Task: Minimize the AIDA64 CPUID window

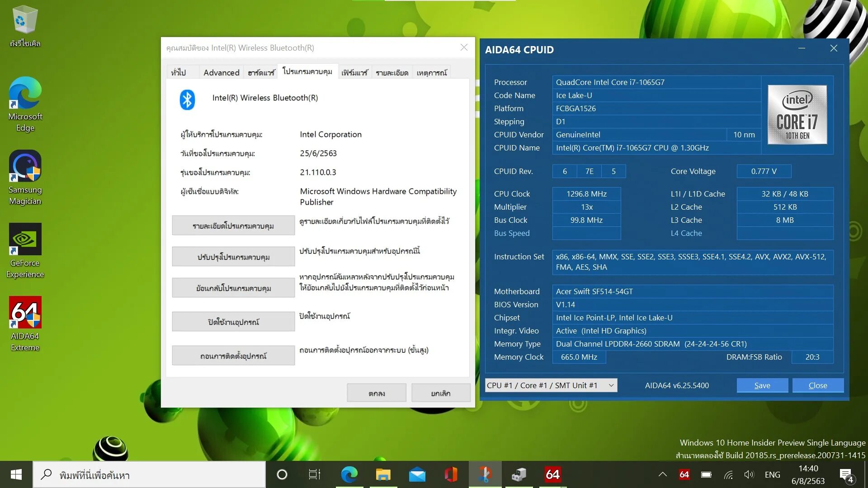Action: (802, 48)
